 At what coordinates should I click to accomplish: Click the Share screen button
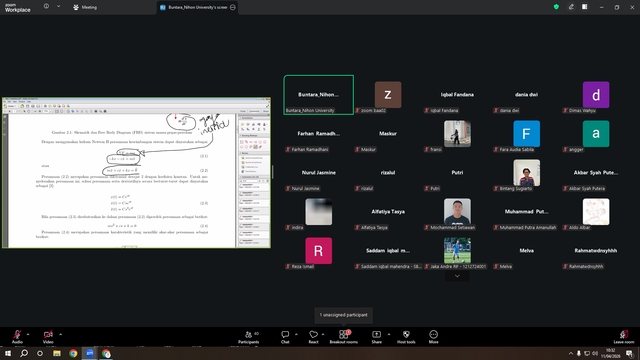376,337
